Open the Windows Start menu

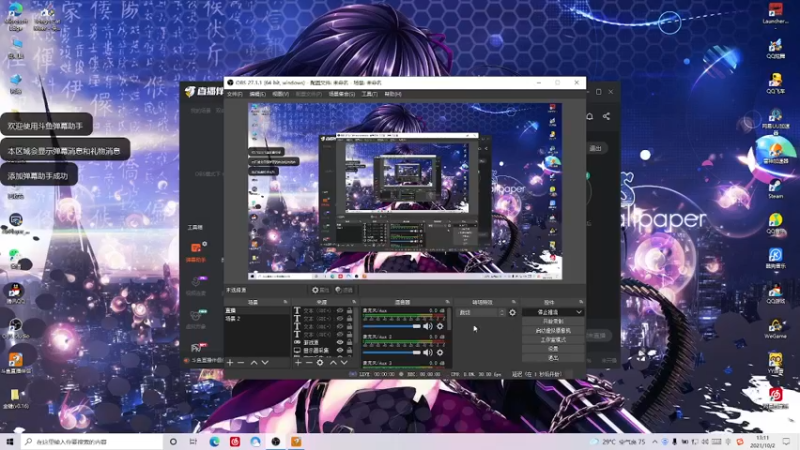click(x=10, y=441)
